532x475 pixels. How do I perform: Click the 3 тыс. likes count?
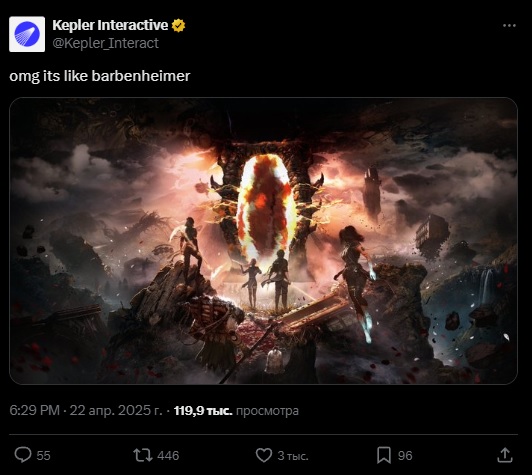(293, 456)
